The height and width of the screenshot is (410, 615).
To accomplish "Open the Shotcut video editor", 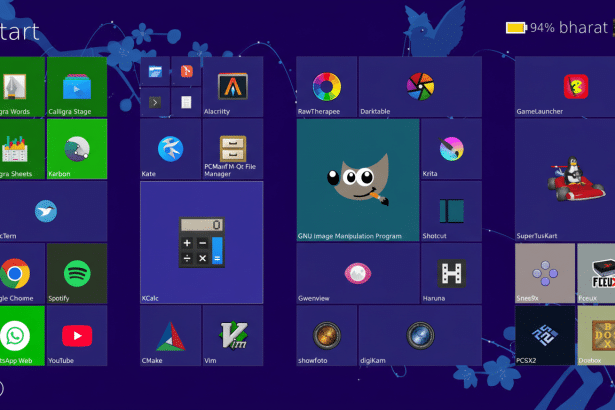I will 451,211.
